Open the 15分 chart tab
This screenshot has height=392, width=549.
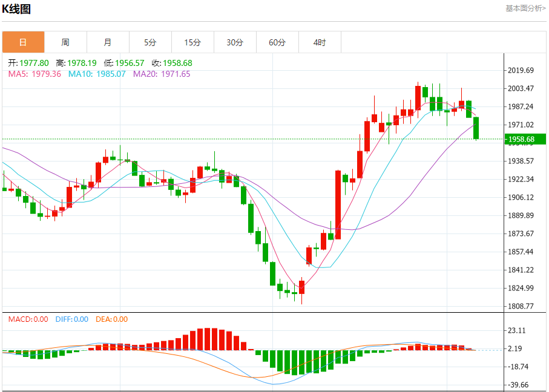192,42
